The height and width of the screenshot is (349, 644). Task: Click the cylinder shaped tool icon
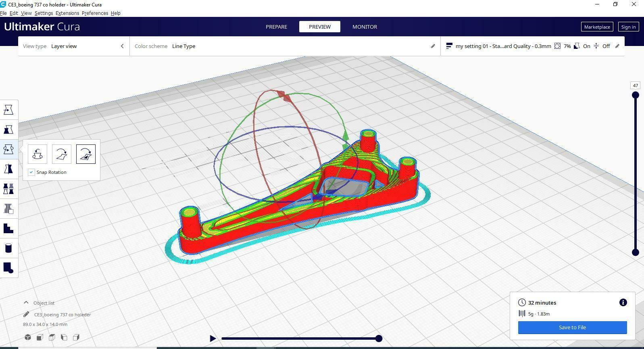8,248
